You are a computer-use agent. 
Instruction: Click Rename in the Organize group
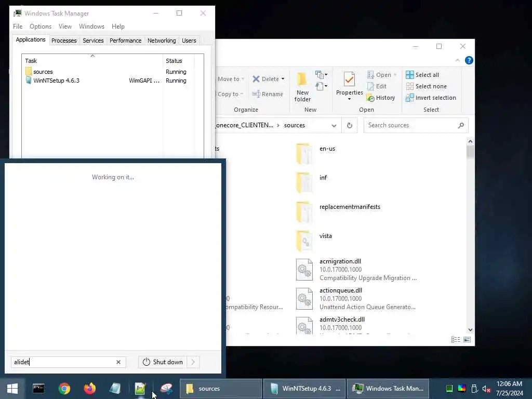268,94
